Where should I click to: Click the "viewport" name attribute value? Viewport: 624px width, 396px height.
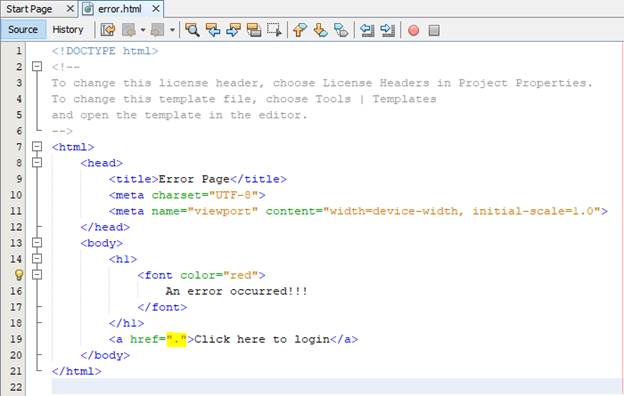click(223, 211)
